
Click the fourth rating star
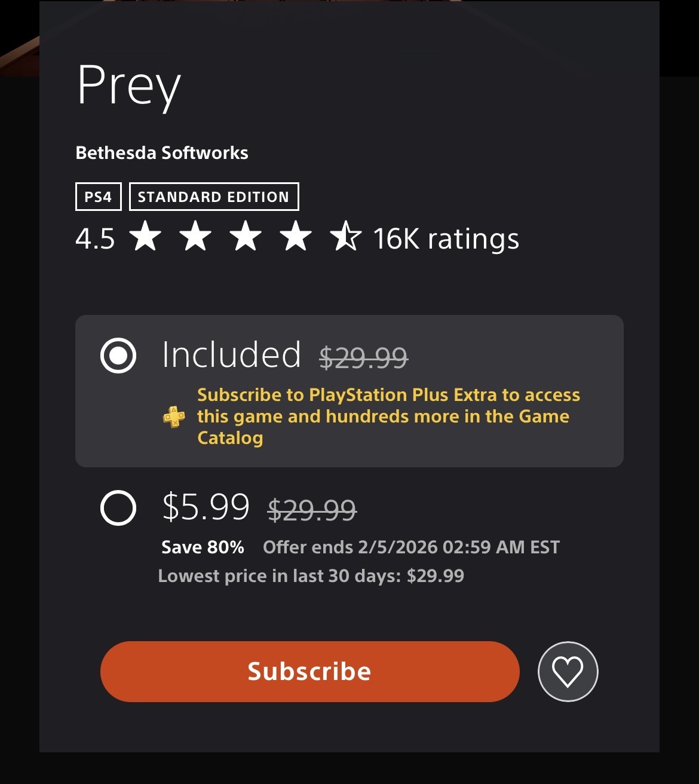tap(296, 237)
